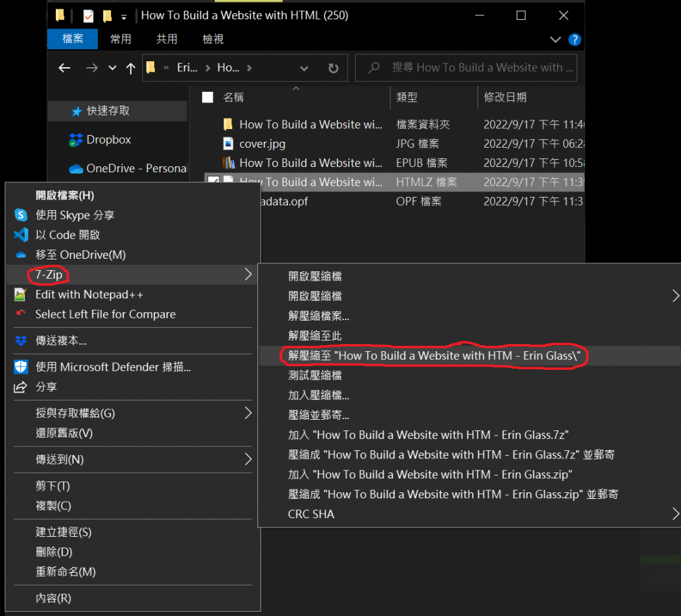Click the search box for this folder

466,68
